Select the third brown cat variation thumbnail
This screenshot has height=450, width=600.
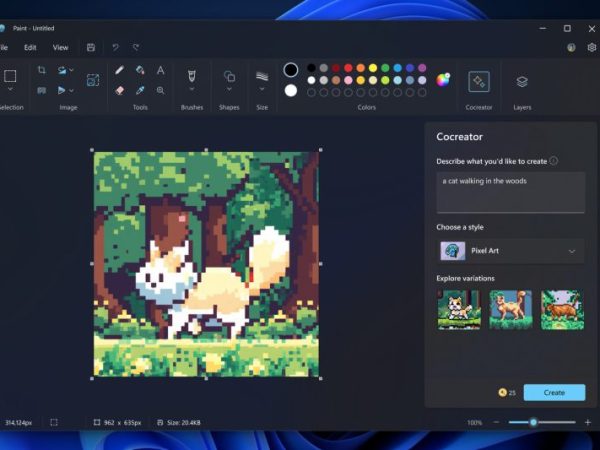pyautogui.click(x=562, y=310)
